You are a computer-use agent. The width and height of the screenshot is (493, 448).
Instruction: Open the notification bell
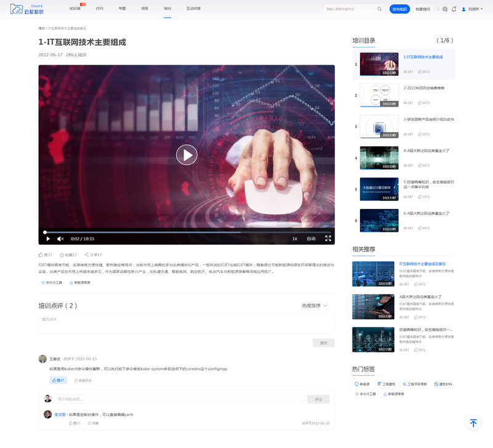(454, 9)
